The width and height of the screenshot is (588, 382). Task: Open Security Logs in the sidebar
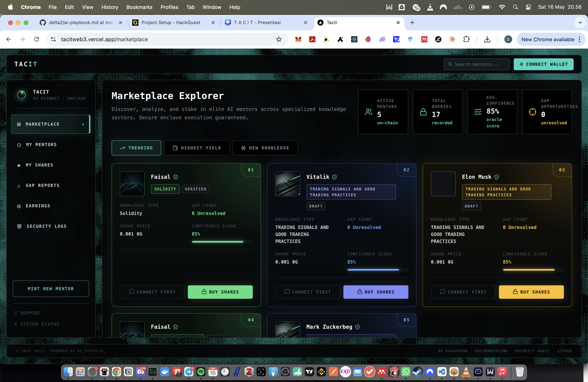(x=51, y=226)
